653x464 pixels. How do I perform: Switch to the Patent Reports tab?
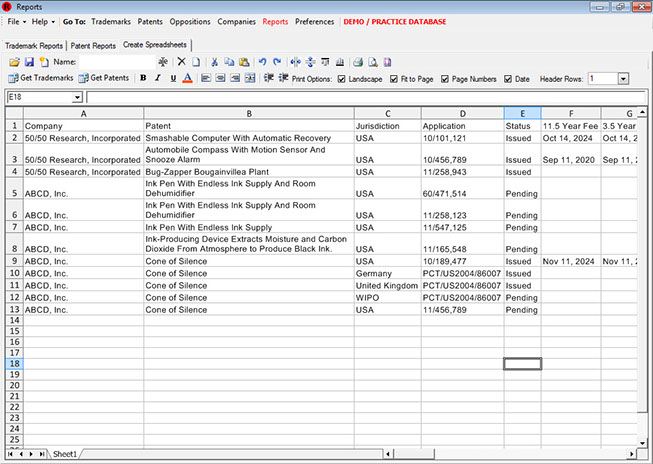(x=93, y=45)
